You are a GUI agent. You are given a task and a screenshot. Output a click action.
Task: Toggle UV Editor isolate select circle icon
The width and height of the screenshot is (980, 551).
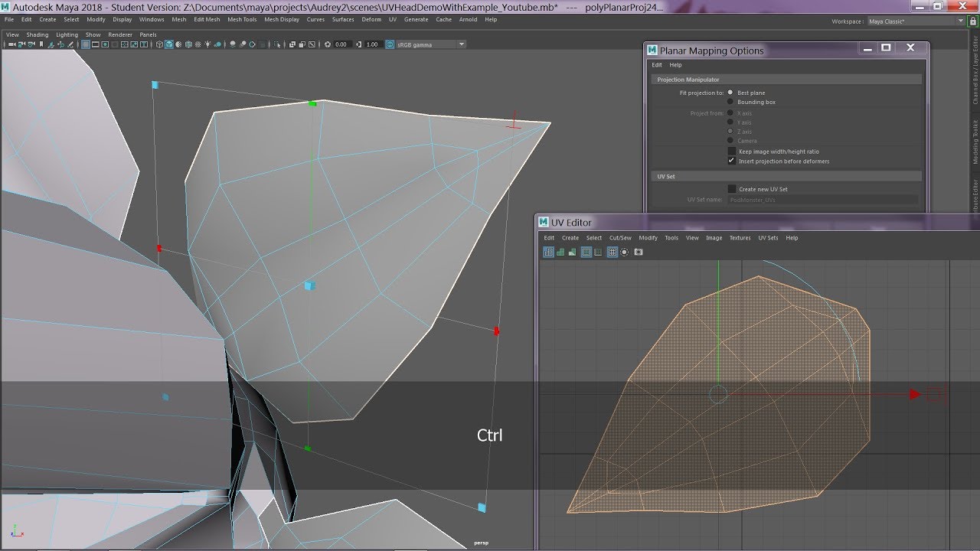[x=625, y=252]
